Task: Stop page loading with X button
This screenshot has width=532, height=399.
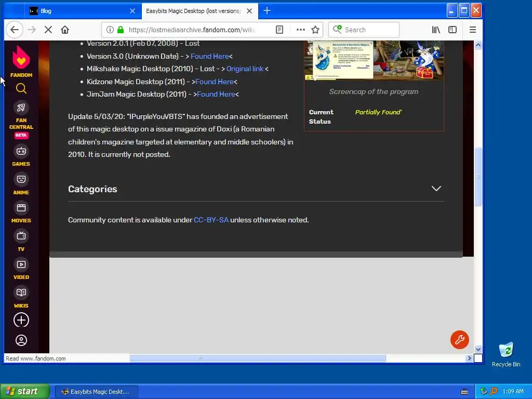Action: (x=48, y=30)
